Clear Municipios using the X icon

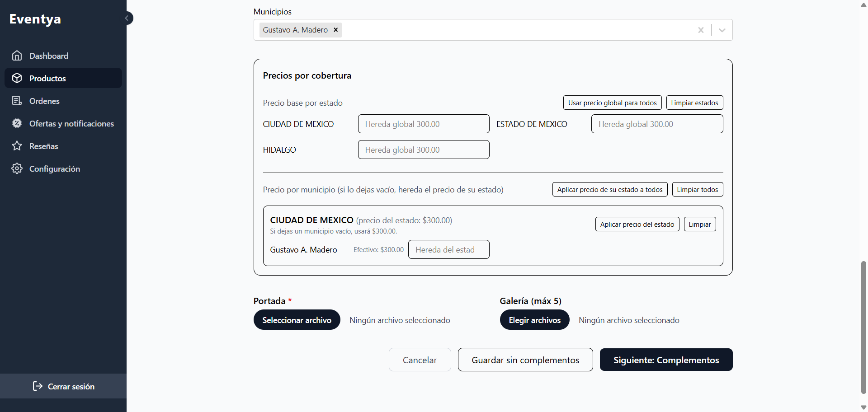pos(701,30)
